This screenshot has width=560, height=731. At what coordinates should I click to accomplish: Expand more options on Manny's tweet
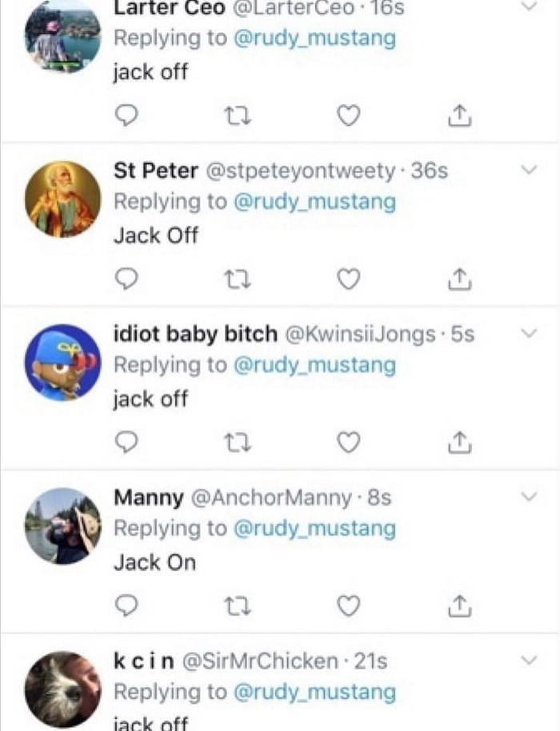pos(529,497)
